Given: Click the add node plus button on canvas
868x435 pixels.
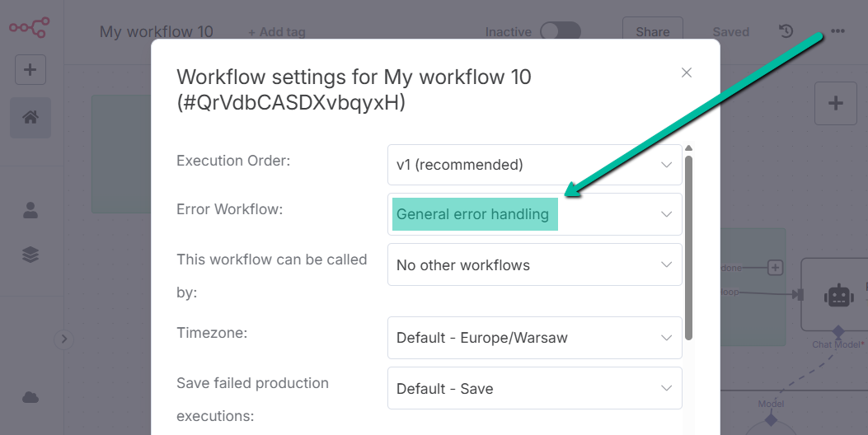Looking at the screenshot, I should coord(836,103).
